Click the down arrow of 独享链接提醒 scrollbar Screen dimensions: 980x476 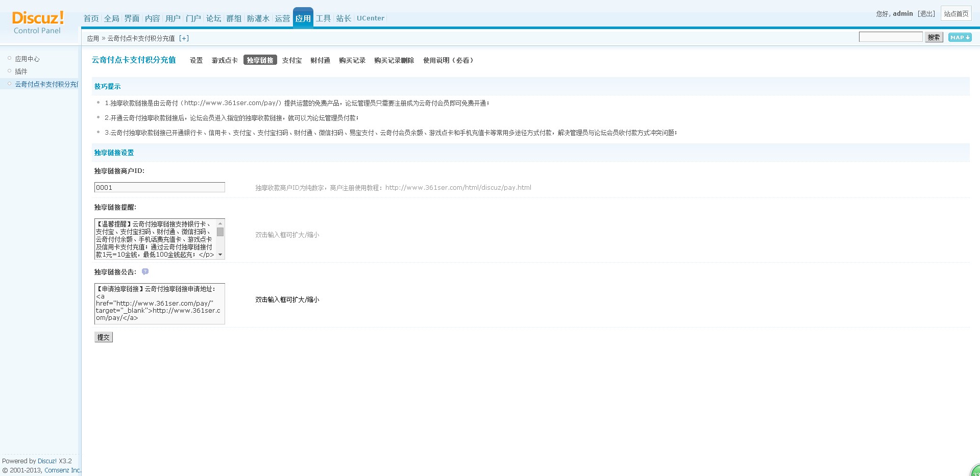tap(220, 255)
